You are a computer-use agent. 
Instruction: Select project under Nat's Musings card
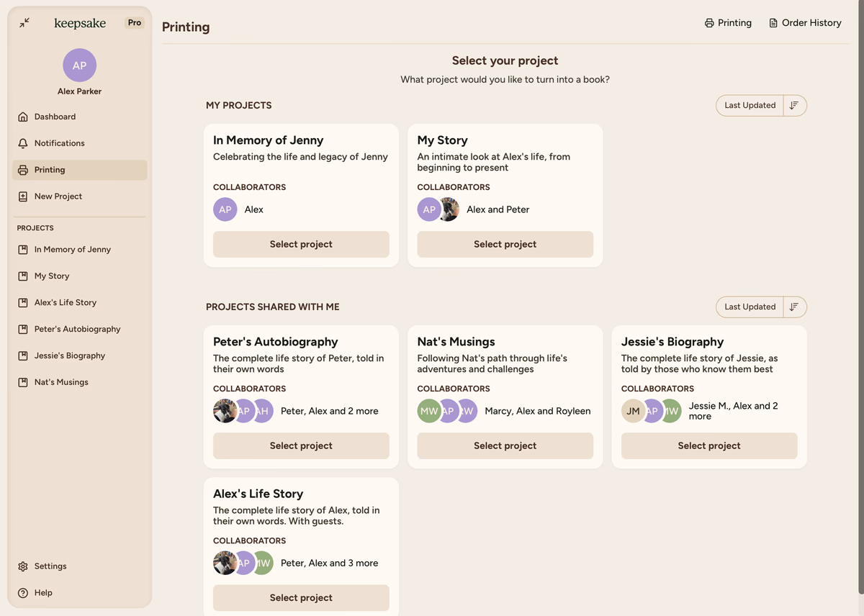(x=505, y=445)
